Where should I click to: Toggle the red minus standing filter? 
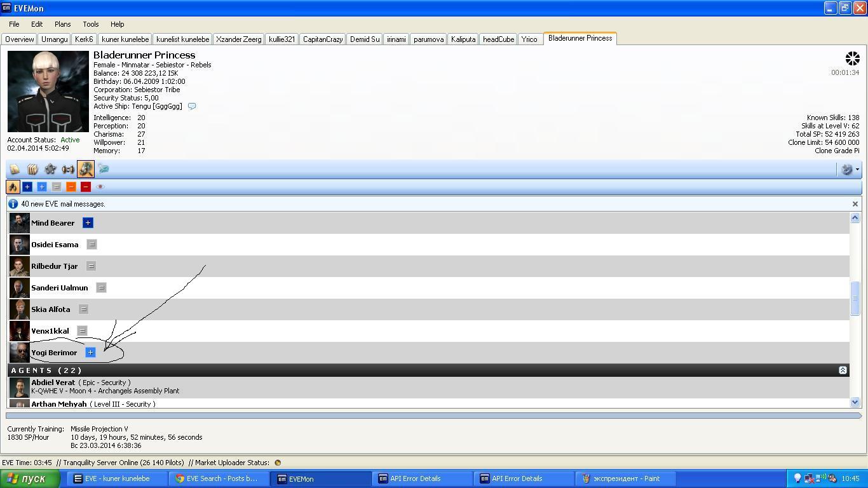point(86,187)
